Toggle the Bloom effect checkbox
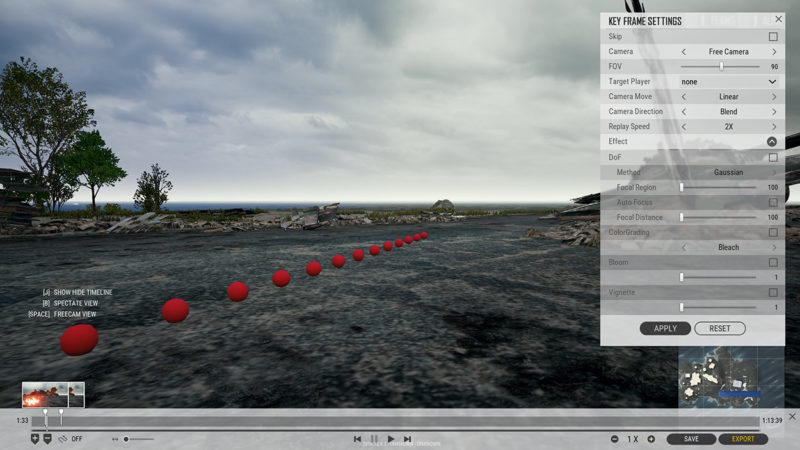 click(773, 262)
